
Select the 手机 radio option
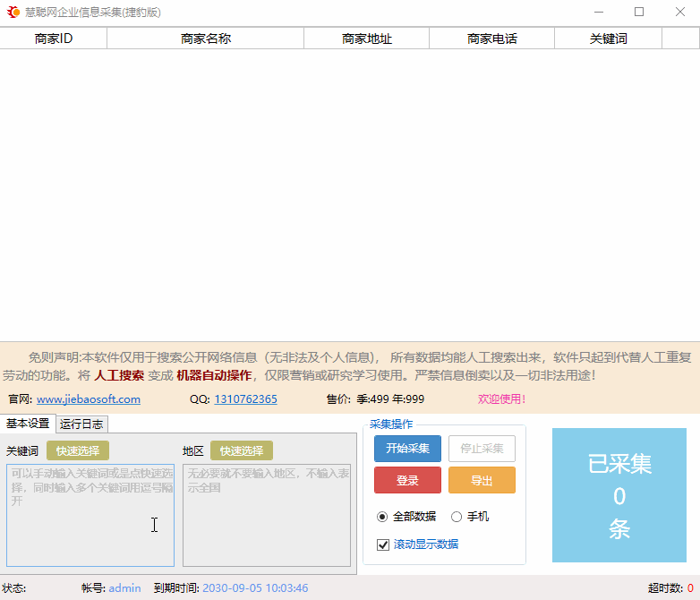pos(457,517)
